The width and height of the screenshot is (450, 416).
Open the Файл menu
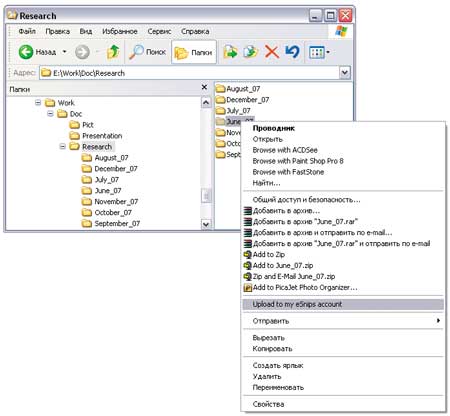tap(27, 31)
